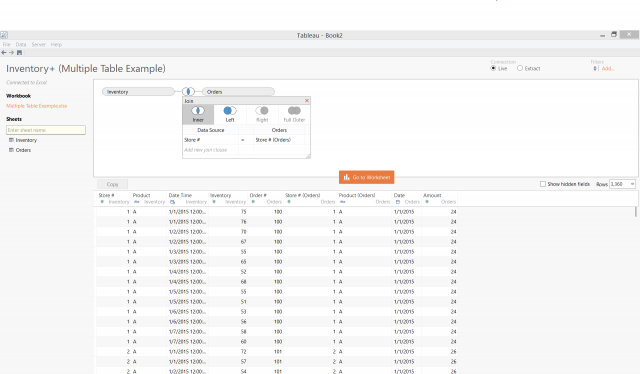Click the data source title Inventory+

[x=86, y=68]
